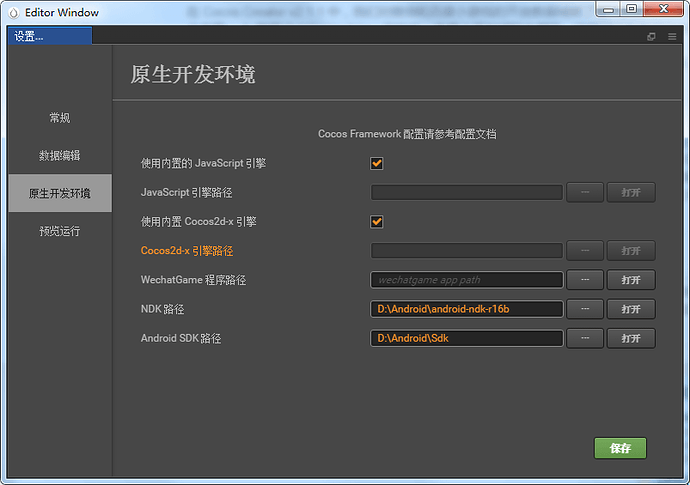Maximize the Editor Window

click(x=631, y=9)
